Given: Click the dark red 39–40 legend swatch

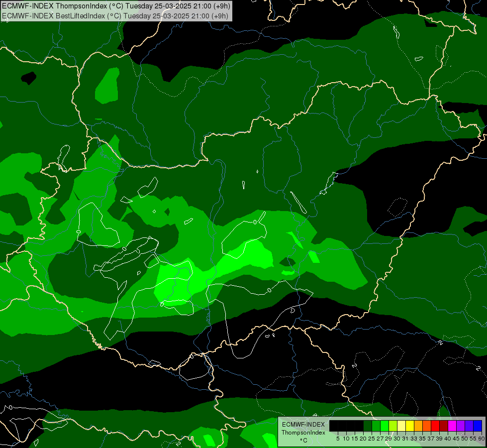Looking at the screenshot, I should click(444, 426).
